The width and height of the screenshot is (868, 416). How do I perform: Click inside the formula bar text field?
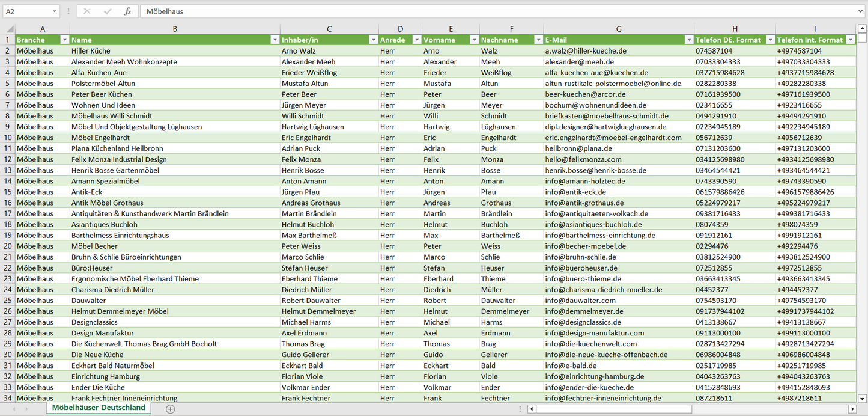(x=481, y=11)
